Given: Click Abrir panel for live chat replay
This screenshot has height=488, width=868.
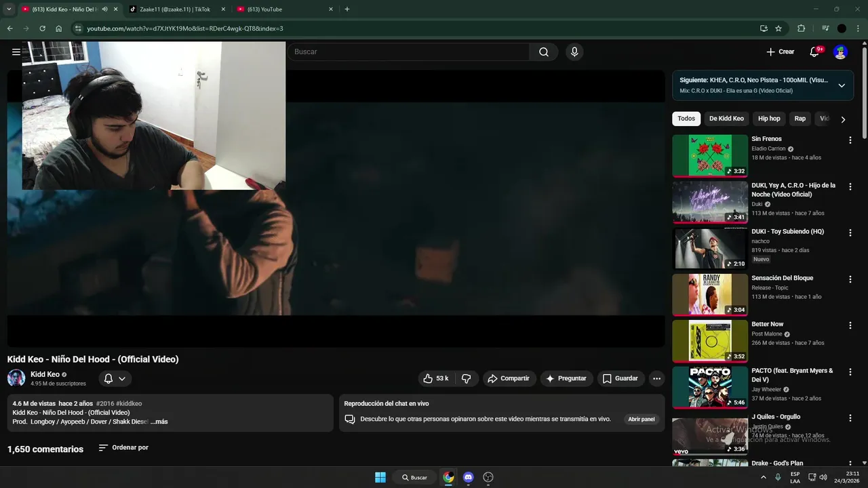Looking at the screenshot, I should click(x=642, y=419).
